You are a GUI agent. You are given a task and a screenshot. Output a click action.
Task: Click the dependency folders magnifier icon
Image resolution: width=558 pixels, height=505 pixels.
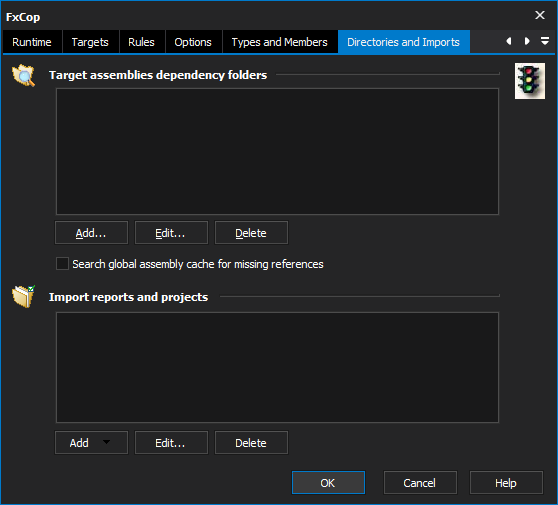pos(23,75)
